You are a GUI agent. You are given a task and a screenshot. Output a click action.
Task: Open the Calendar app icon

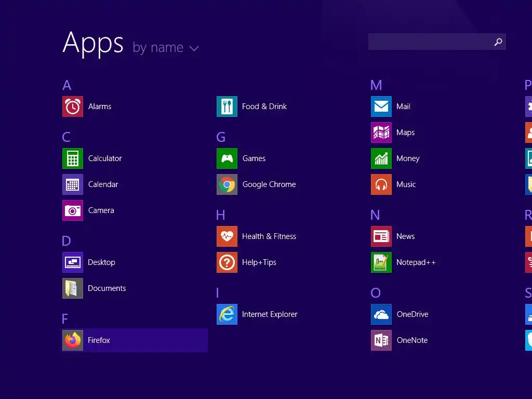pos(73,184)
